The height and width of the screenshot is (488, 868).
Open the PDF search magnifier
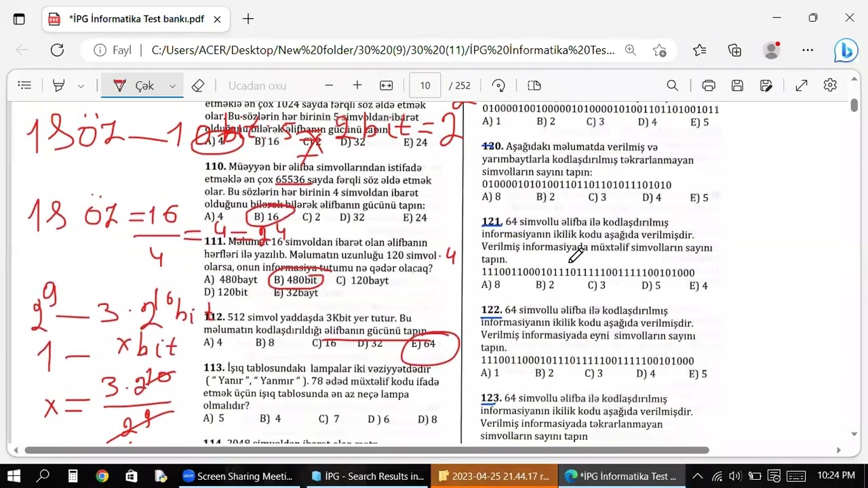[672, 85]
